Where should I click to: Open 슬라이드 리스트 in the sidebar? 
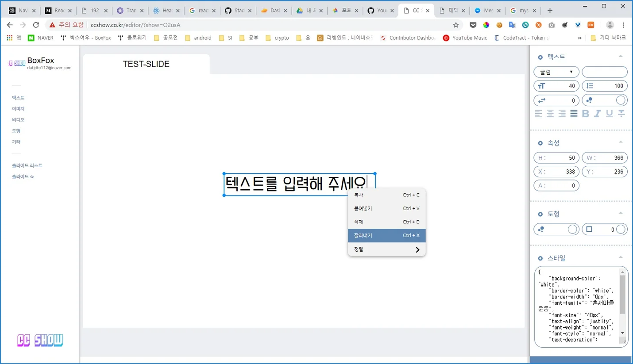(x=27, y=165)
